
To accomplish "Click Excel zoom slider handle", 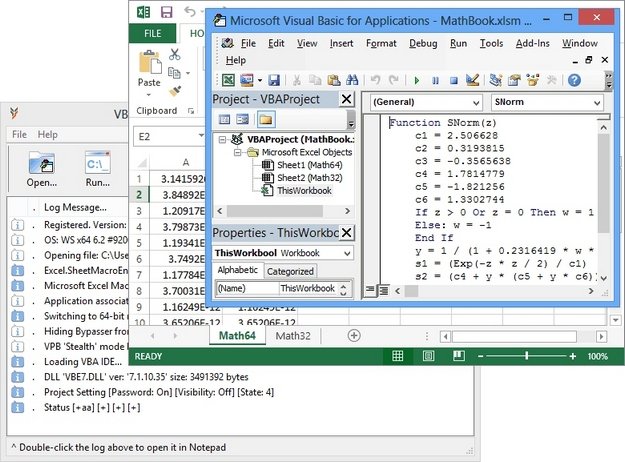I will pos(527,356).
